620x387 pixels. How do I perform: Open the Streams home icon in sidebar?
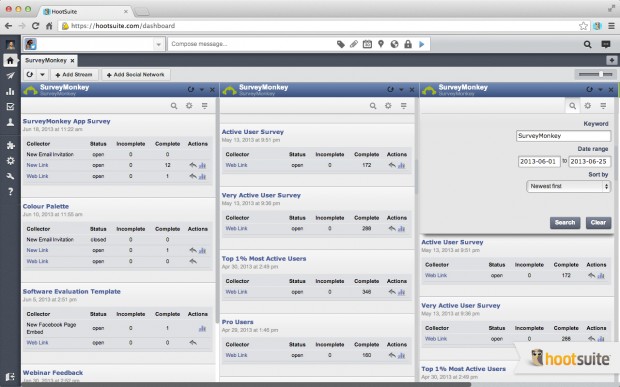10,60
